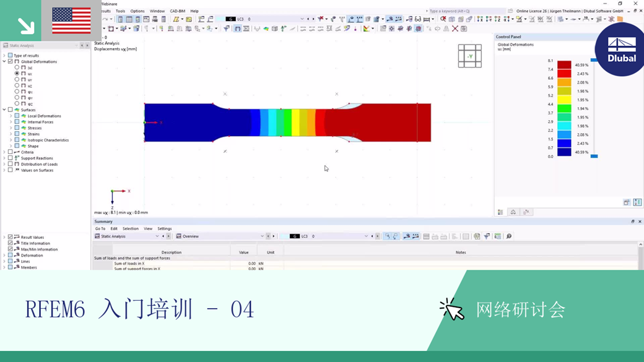
Task: Click the export table icon in Summary toolbar
Action: [477, 236]
